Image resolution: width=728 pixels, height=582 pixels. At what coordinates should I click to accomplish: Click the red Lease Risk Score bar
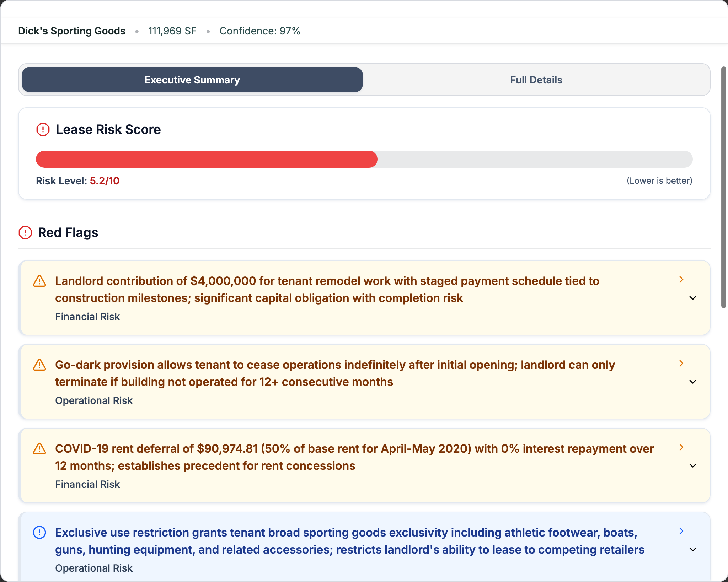click(x=207, y=159)
